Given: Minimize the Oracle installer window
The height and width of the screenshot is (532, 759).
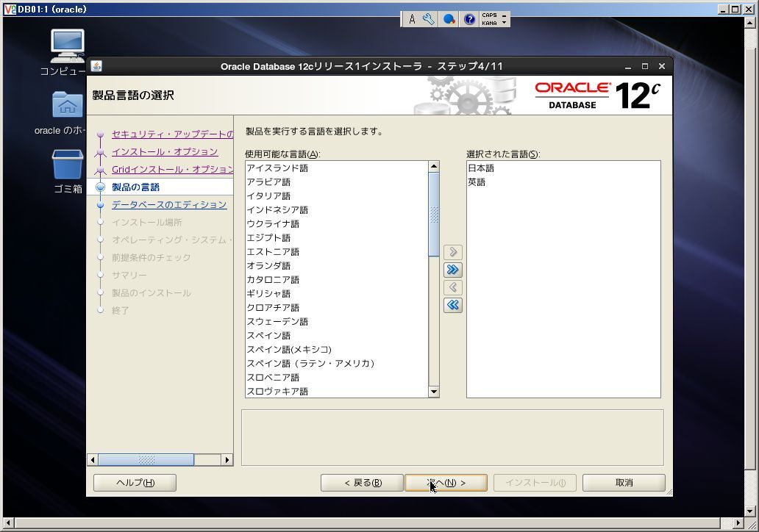Looking at the screenshot, I should coord(628,67).
